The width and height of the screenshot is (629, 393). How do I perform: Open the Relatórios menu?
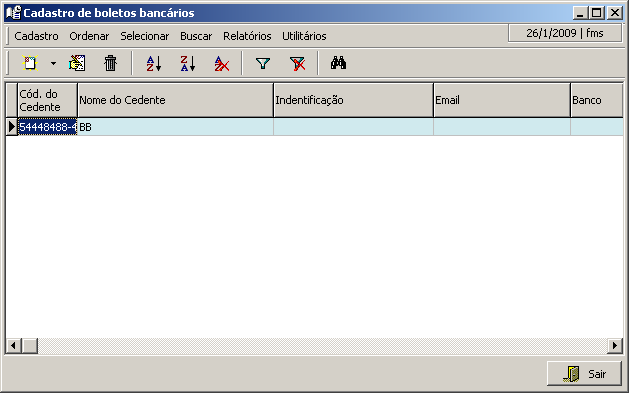247,36
